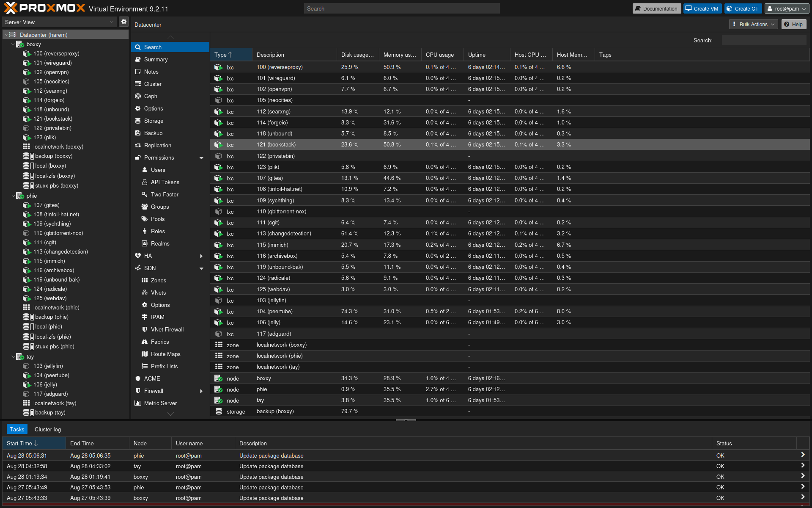Select stuxx-pbs (phie) storage in the tree
The width and height of the screenshot is (812, 508).
[55, 346]
